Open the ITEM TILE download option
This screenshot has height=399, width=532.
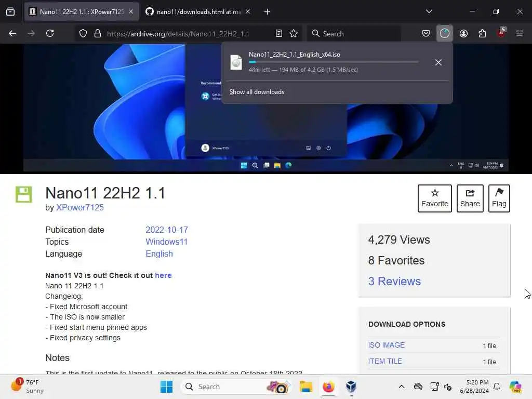(x=385, y=362)
